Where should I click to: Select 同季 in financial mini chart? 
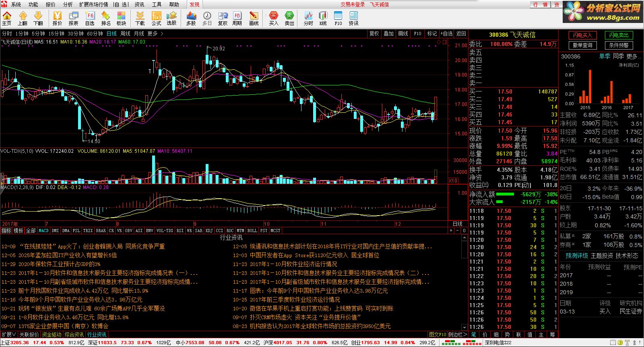(x=618, y=56)
